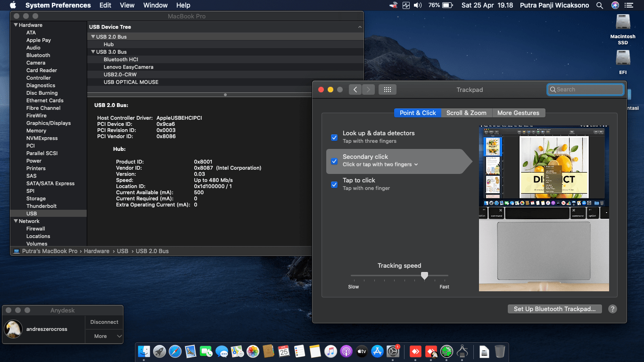
Task: Open Messages from the dock
Action: click(222, 351)
